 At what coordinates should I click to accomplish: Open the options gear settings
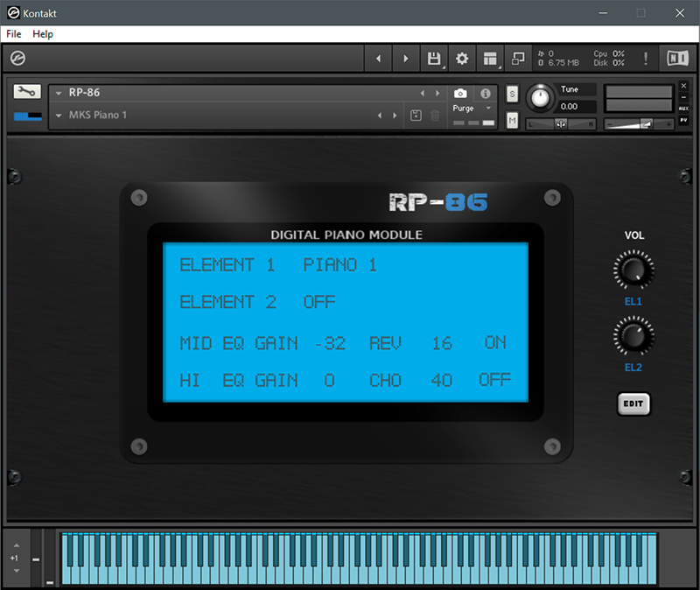(462, 59)
